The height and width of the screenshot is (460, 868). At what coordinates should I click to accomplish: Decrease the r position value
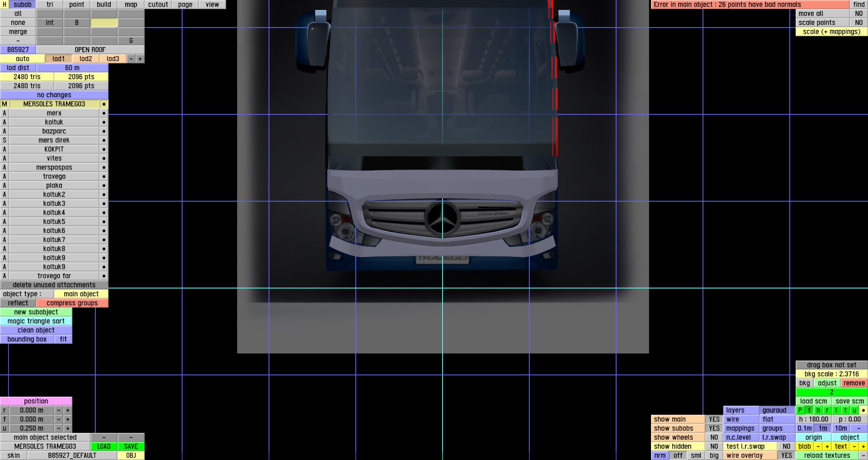pos(59,410)
